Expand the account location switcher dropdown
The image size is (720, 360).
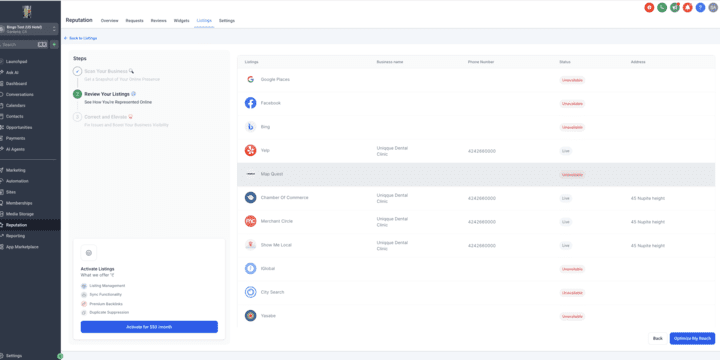pyautogui.click(x=28, y=29)
